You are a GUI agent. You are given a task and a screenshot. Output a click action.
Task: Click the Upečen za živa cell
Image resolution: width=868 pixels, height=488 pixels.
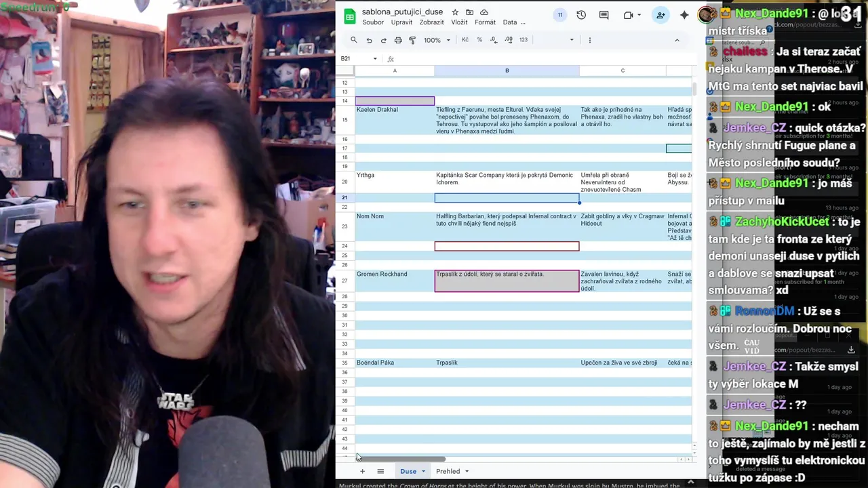[x=623, y=363]
